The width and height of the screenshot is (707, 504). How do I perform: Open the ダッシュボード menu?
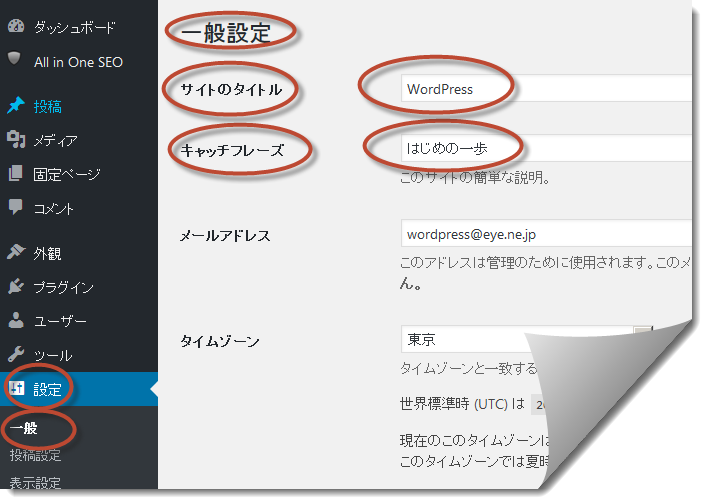(x=75, y=27)
